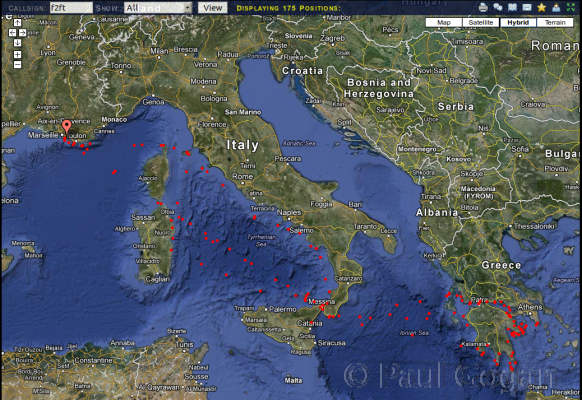Open the Show dropdown set to All
The height and width of the screenshot is (400, 582).
pyautogui.click(x=158, y=8)
